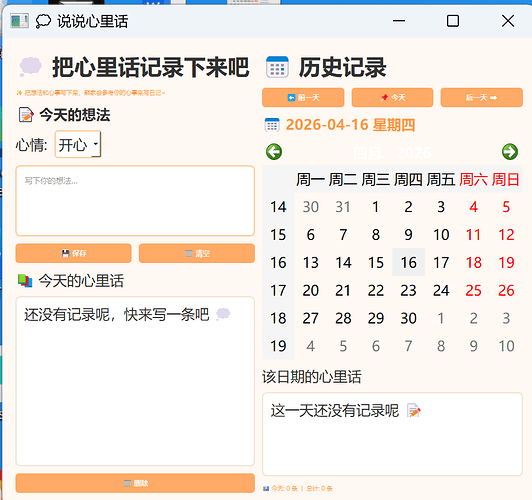Click the red 周日 weekday column header
The height and width of the screenshot is (500, 532).
[506, 179]
